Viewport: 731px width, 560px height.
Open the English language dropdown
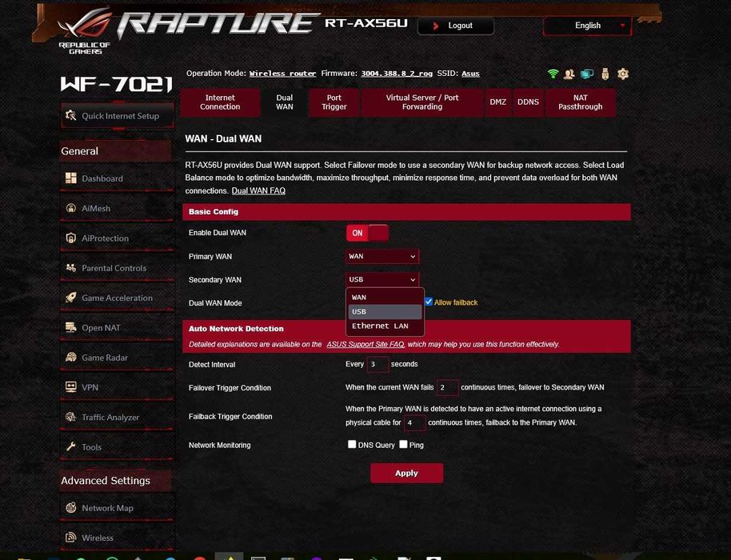point(587,26)
